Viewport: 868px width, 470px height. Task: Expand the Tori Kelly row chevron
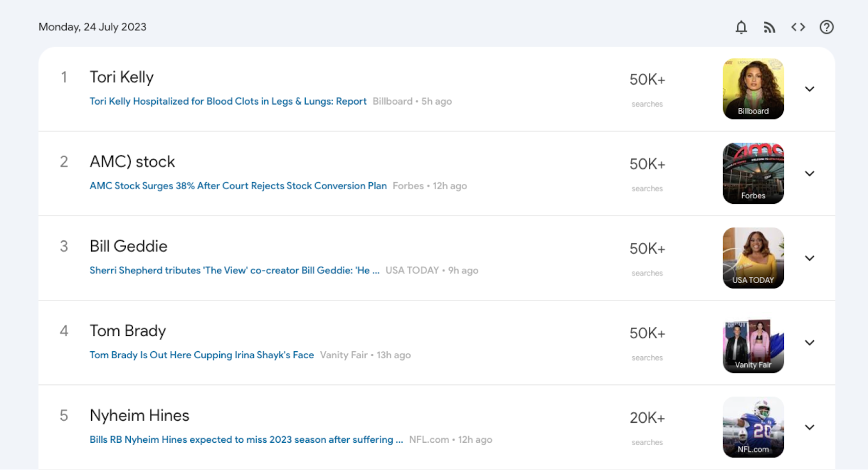pyautogui.click(x=809, y=89)
